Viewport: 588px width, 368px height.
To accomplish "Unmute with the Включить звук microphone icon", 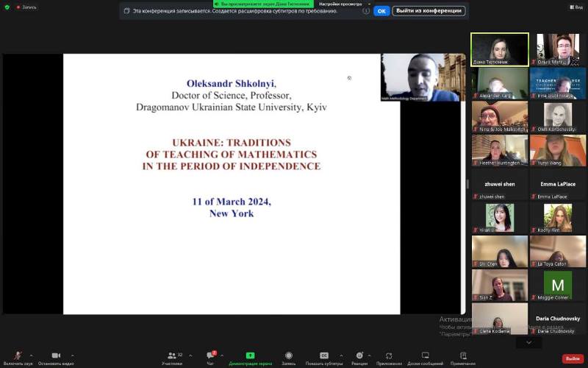I will (x=17, y=355).
